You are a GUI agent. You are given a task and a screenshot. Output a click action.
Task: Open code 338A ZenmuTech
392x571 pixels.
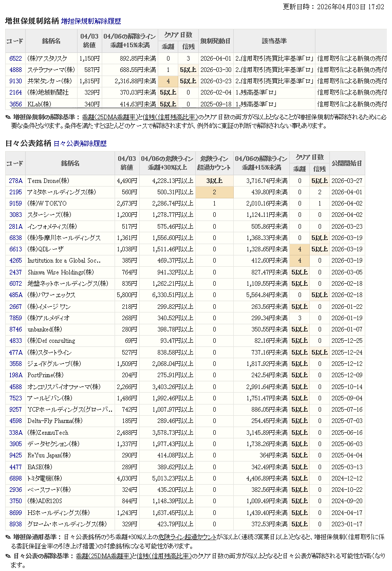15,433
